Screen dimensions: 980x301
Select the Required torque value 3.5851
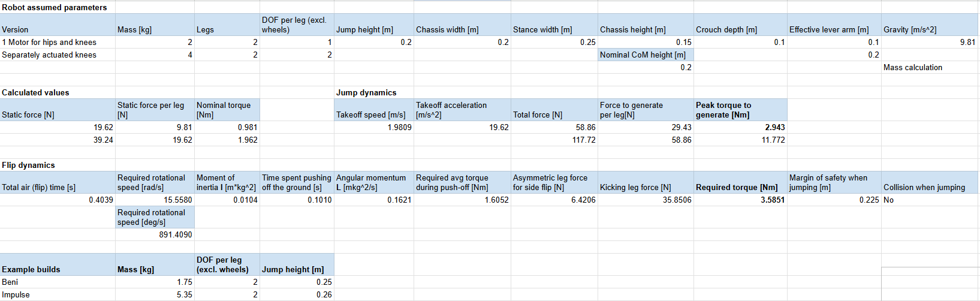740,200
